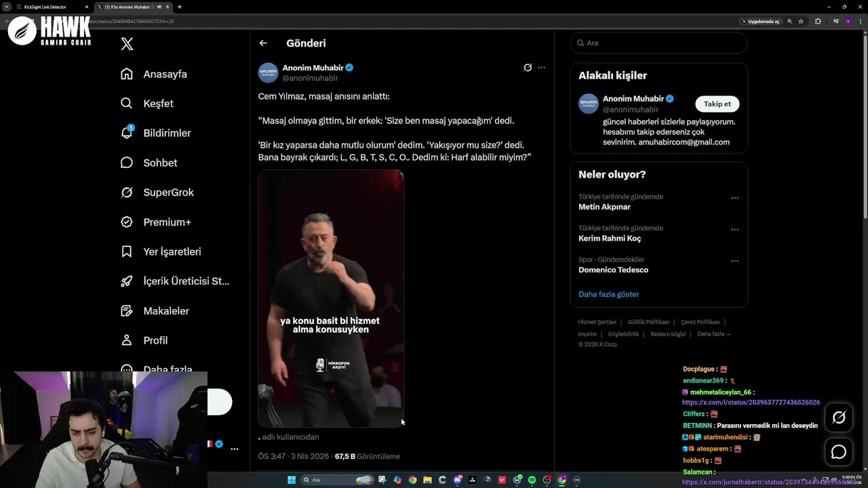Expand Daha fazla footer options
This screenshot has height=488, width=868.
(713, 334)
